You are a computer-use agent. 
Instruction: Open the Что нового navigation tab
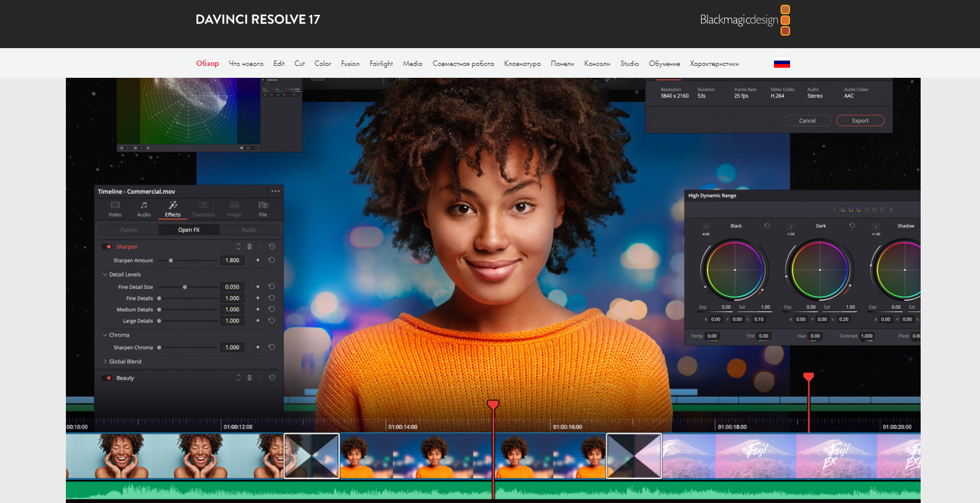246,64
